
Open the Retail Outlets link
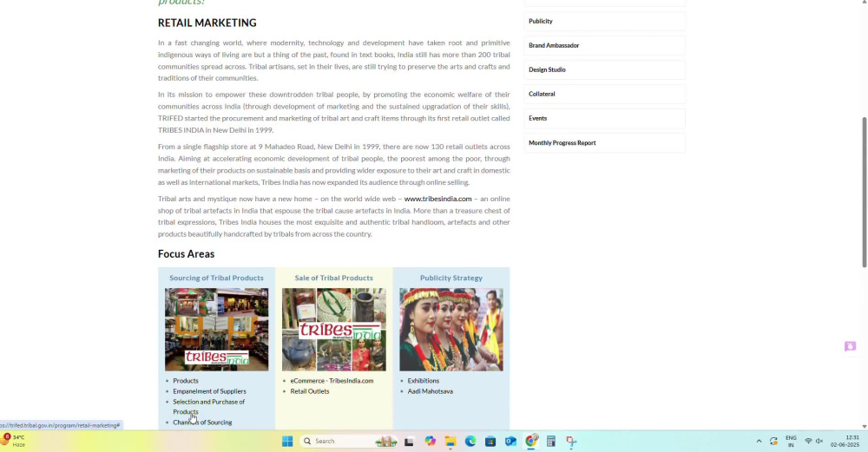pos(310,391)
